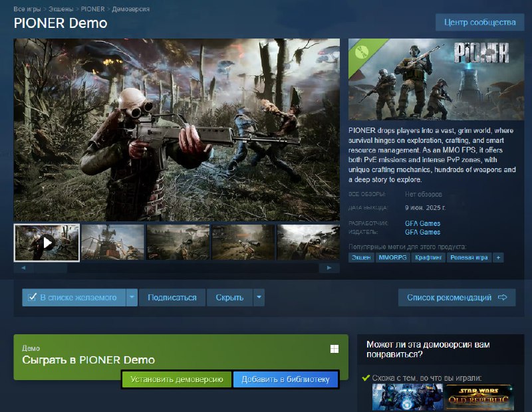
Task: Click 'Подписаться' to follow the game
Action: (172, 297)
